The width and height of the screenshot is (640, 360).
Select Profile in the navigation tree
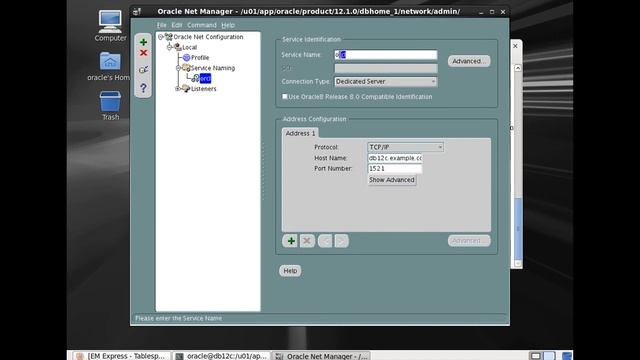coord(200,58)
